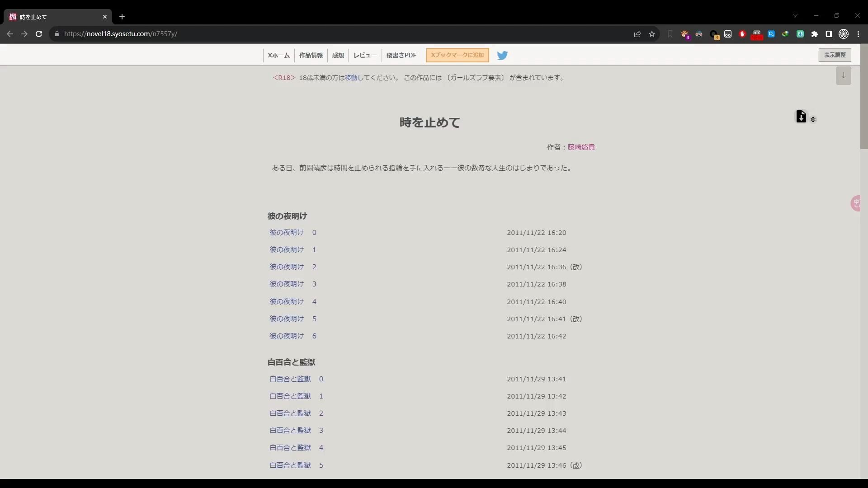Open a new browser tab
Screen dimensions: 868x488
click(x=122, y=17)
